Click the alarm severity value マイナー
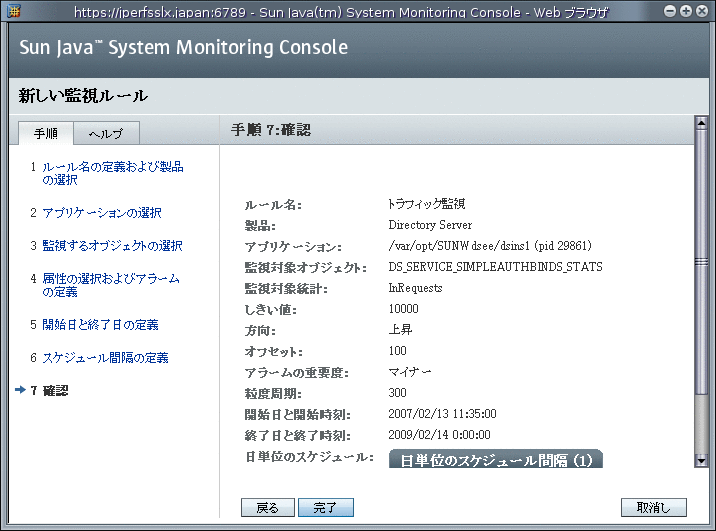Viewport: 716px width, 531px height. [x=410, y=372]
